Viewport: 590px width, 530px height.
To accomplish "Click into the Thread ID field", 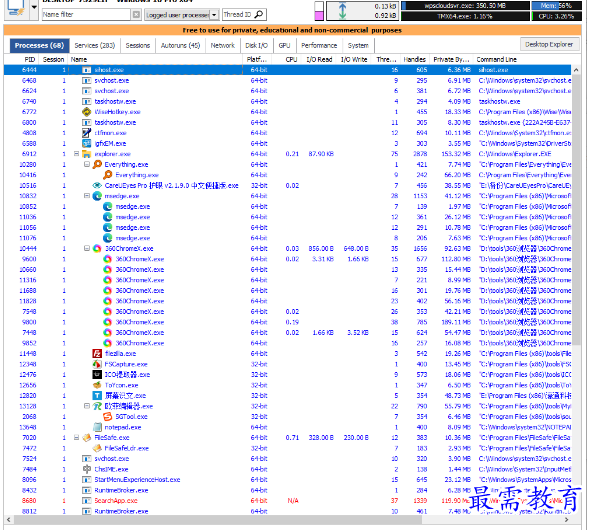I will pyautogui.click(x=239, y=15).
